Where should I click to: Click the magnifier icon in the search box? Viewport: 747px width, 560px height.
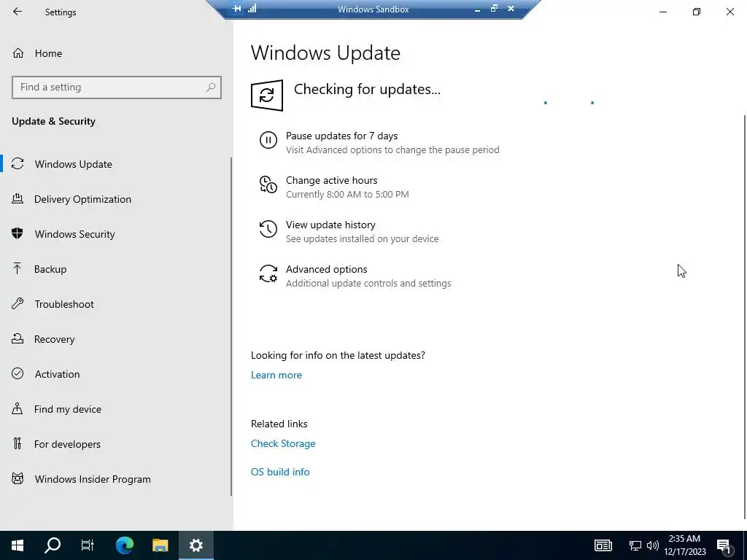[211, 87]
